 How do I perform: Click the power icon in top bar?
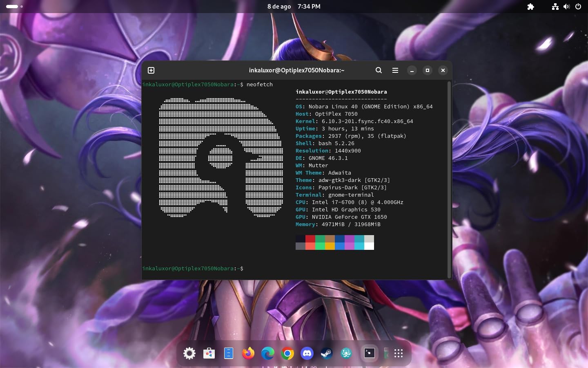pos(578,7)
